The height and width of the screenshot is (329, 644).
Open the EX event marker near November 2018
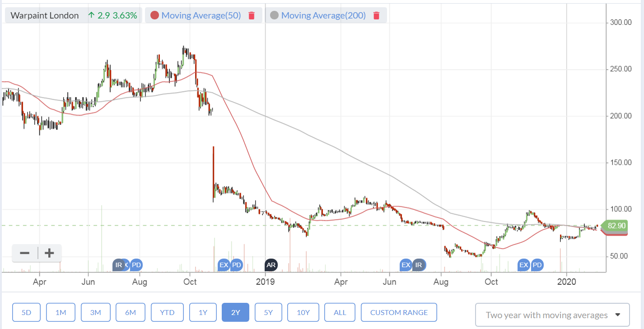224,265
